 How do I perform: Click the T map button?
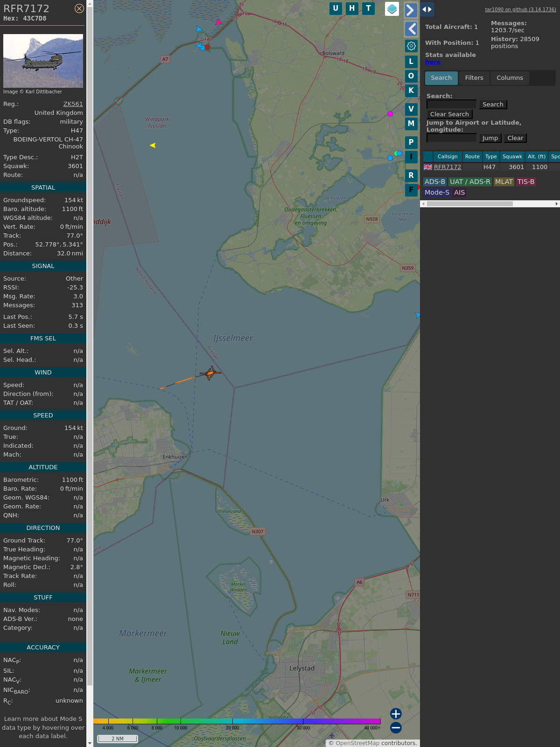pos(369,8)
